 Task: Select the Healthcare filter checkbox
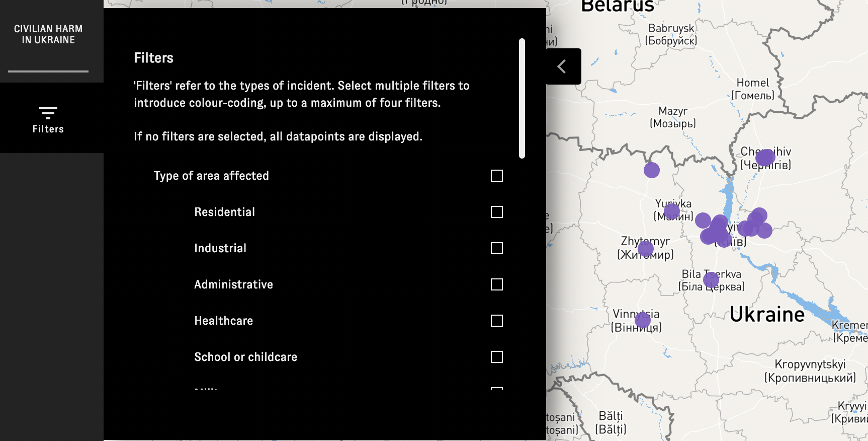(496, 321)
